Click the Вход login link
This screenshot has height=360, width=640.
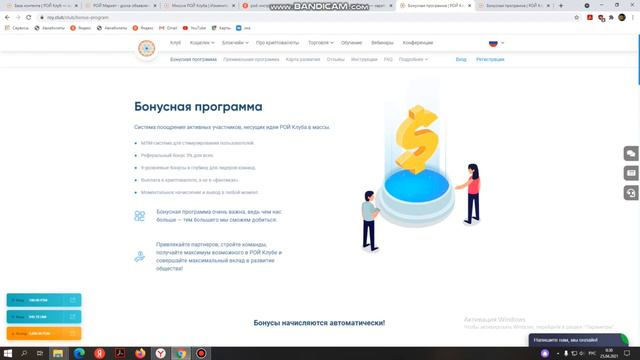(461, 60)
